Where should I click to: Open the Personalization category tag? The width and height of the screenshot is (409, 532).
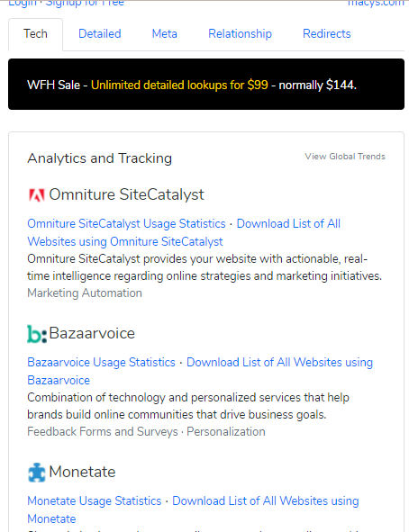pyautogui.click(x=226, y=431)
